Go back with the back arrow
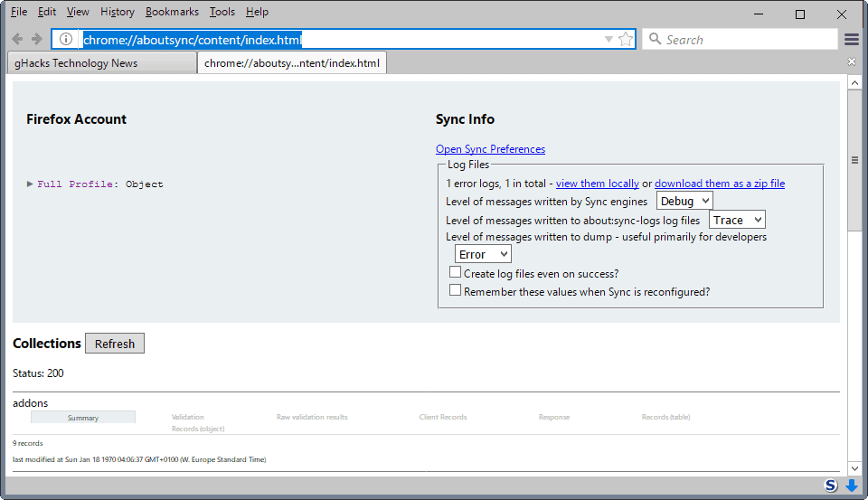The height and width of the screenshot is (500, 868). [x=17, y=39]
